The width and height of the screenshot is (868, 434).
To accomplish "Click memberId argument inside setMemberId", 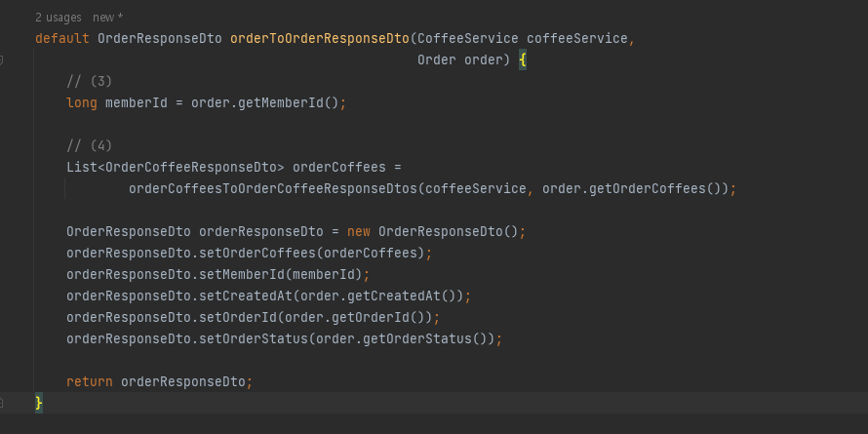I will pyautogui.click(x=323, y=275).
